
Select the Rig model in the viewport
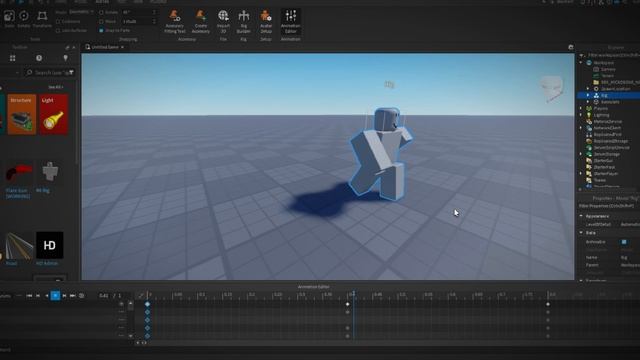click(381, 154)
